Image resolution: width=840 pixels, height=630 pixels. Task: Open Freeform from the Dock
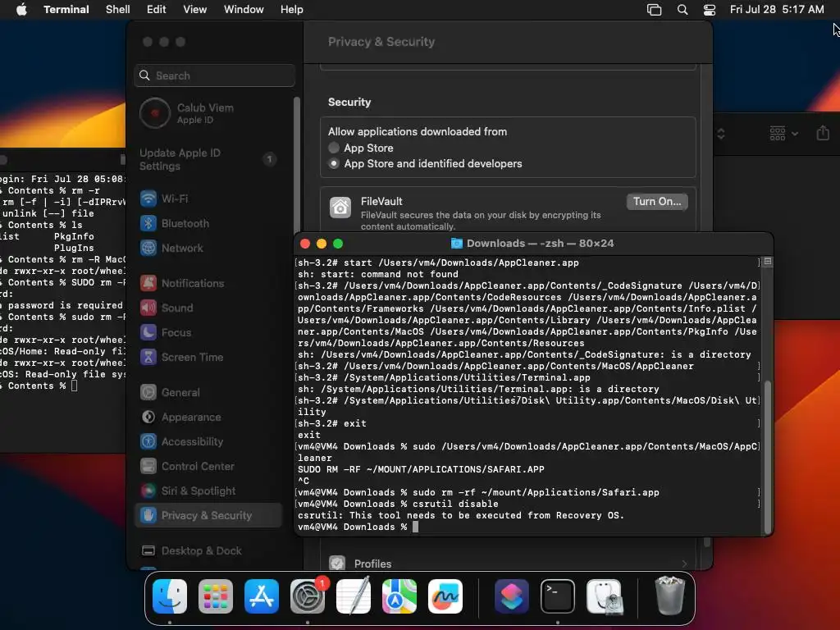445,596
